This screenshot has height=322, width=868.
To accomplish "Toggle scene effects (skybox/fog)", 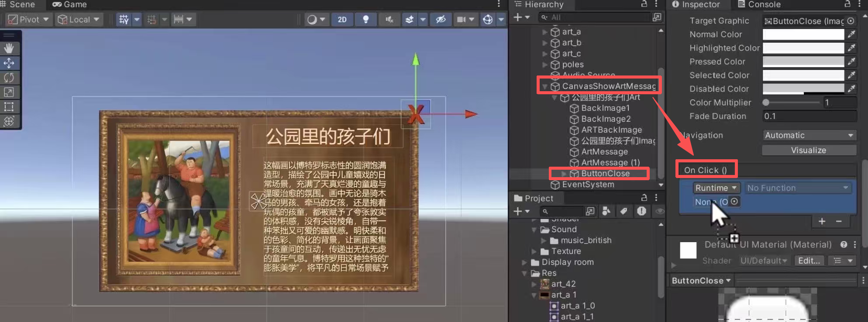I will click(x=409, y=20).
